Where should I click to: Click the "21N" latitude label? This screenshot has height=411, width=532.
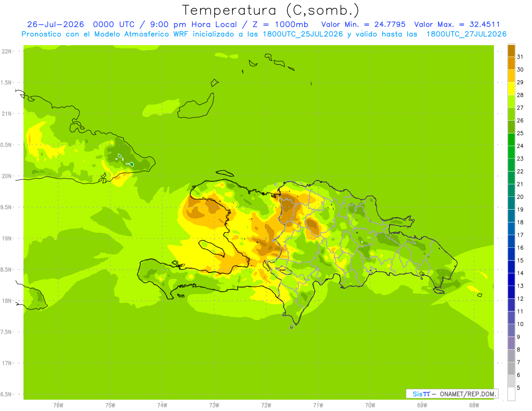(x=7, y=114)
